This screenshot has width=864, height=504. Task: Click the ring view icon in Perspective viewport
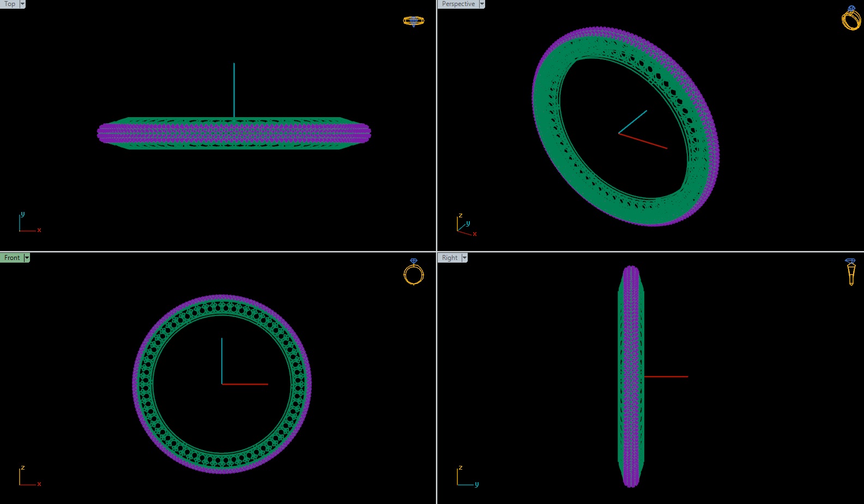point(851,18)
